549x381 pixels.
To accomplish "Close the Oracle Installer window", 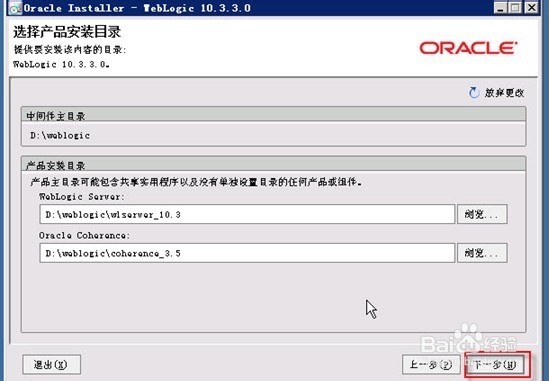I will (x=531, y=8).
